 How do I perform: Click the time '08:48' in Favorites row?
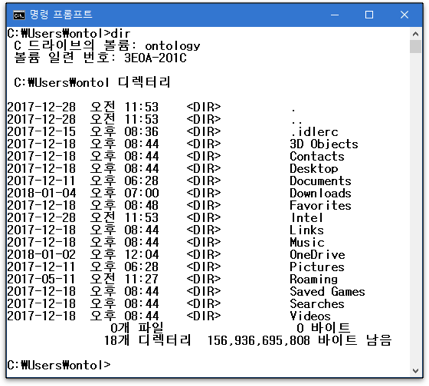[142, 206]
